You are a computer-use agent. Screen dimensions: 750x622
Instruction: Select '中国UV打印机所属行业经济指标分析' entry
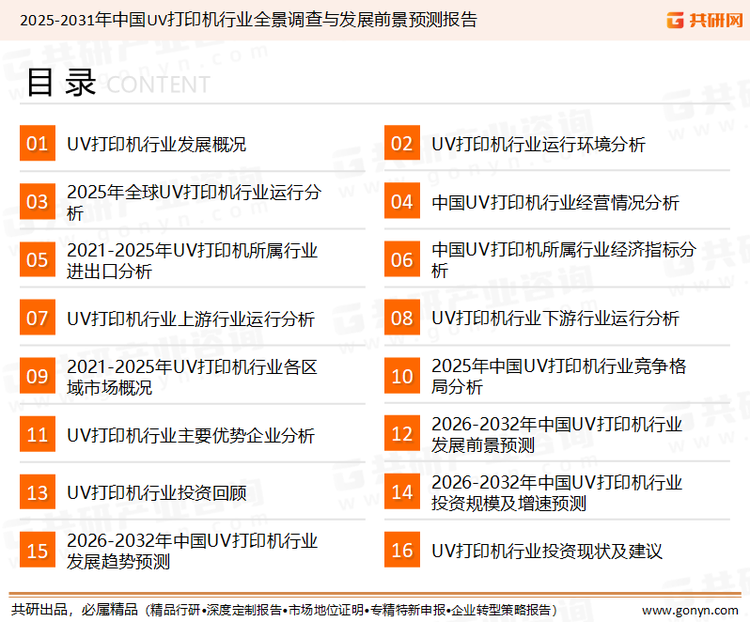tap(563, 260)
